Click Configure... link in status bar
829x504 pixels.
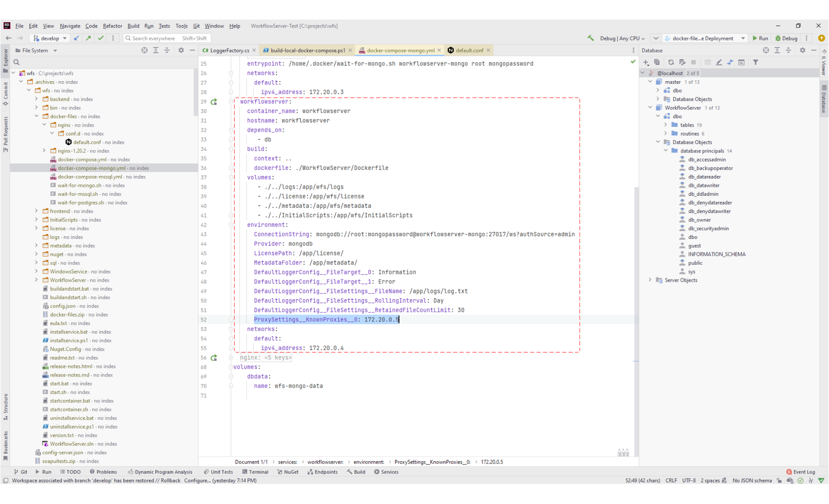click(197, 481)
